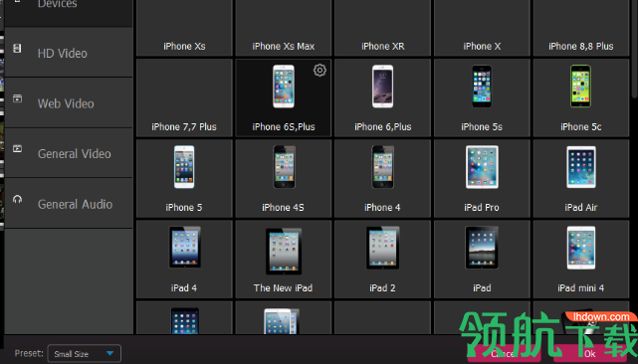Select the iPhone 6S,Plus device preset

[284, 97]
